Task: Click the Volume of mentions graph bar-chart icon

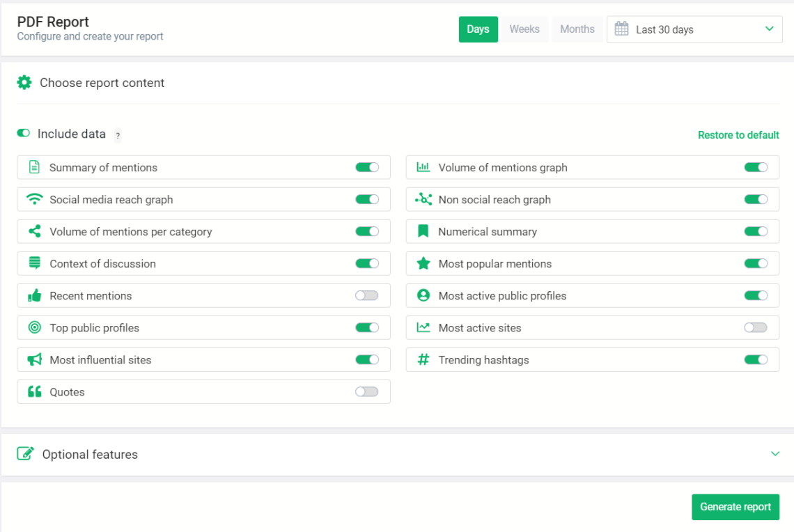Action: tap(423, 167)
